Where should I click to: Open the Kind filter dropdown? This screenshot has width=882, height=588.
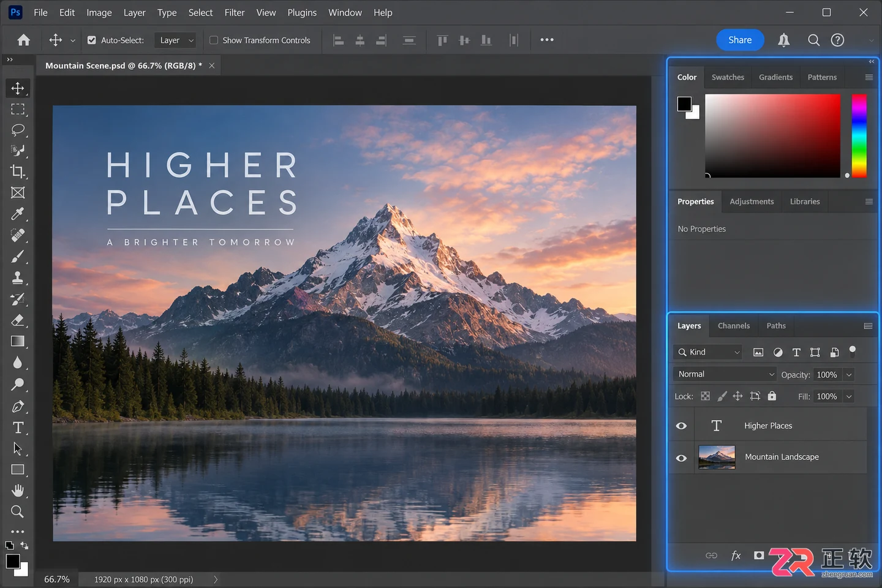tap(708, 352)
